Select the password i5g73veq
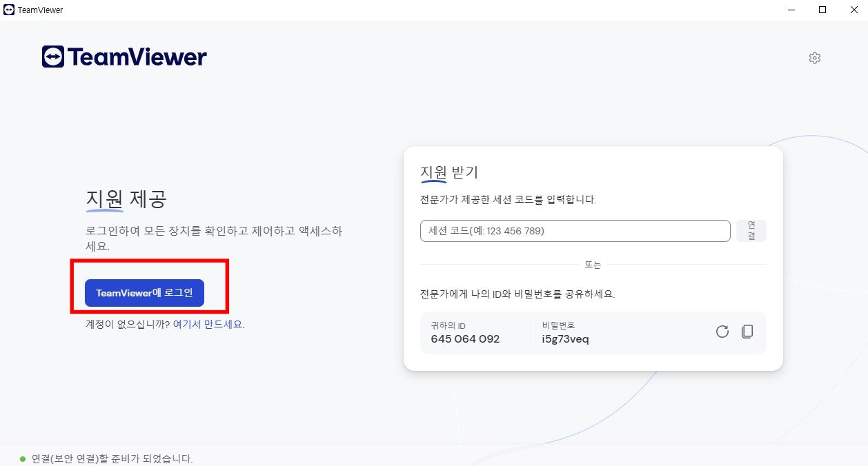 [564, 339]
